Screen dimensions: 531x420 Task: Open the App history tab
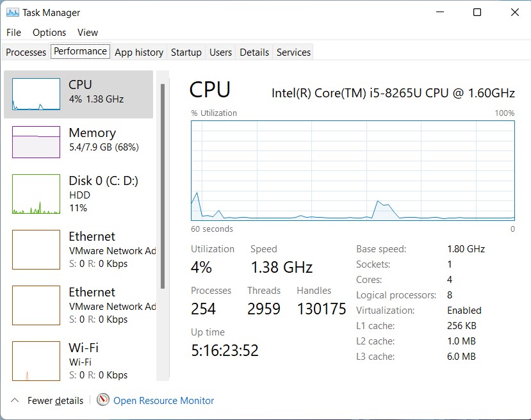(138, 52)
